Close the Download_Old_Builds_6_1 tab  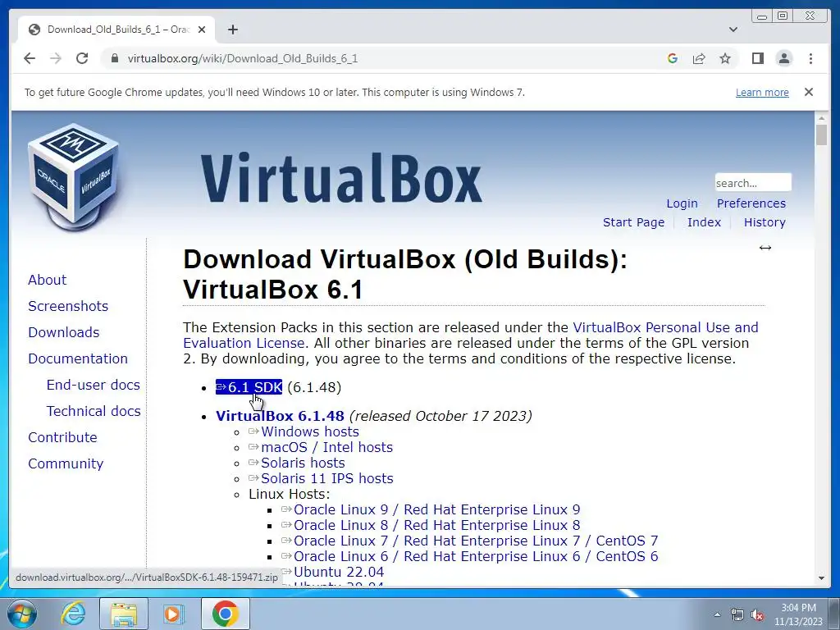click(202, 30)
